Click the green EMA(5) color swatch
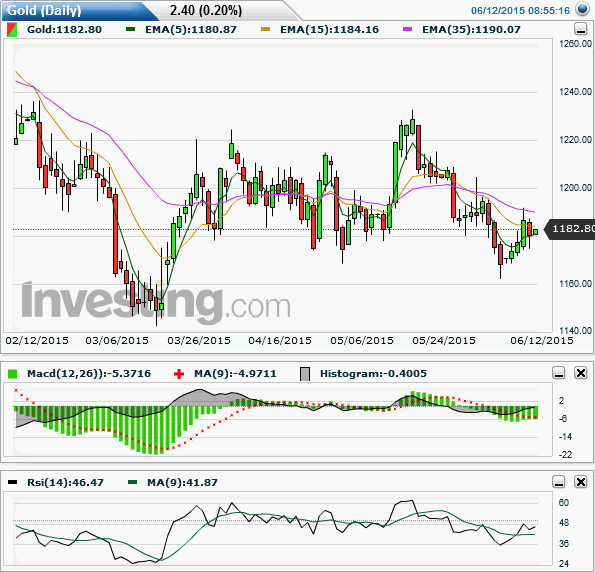Viewport: 595px width, 572px height. tap(131, 29)
